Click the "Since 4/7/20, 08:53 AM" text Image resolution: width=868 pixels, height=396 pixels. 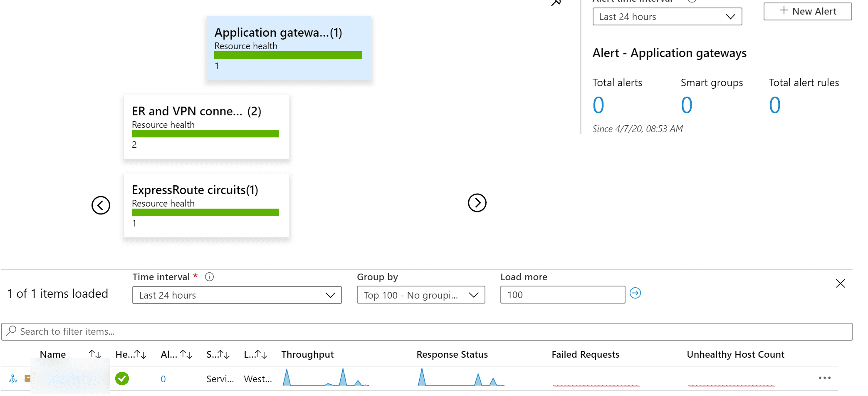click(638, 129)
